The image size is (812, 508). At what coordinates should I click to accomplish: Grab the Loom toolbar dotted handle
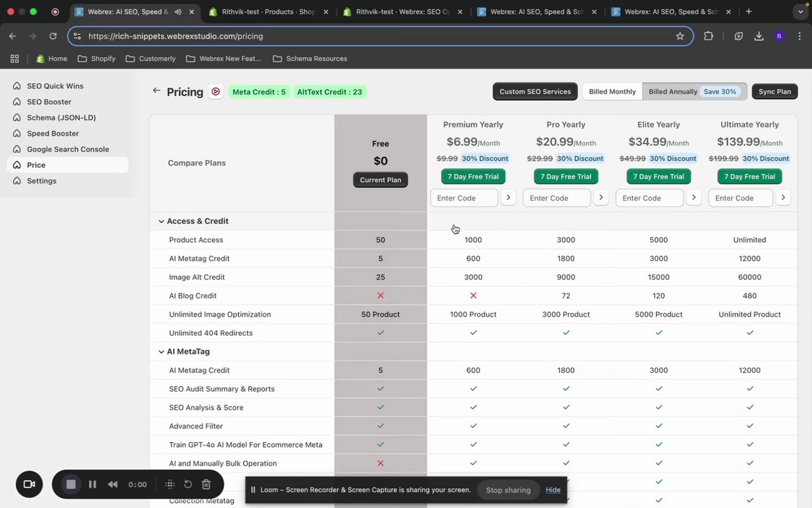pos(169,485)
